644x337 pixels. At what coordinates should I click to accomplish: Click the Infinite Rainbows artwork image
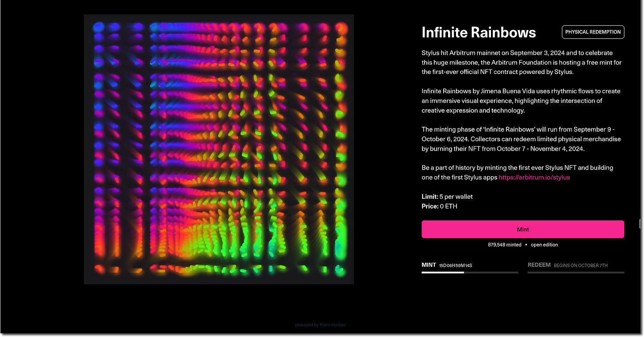pyautogui.click(x=219, y=149)
